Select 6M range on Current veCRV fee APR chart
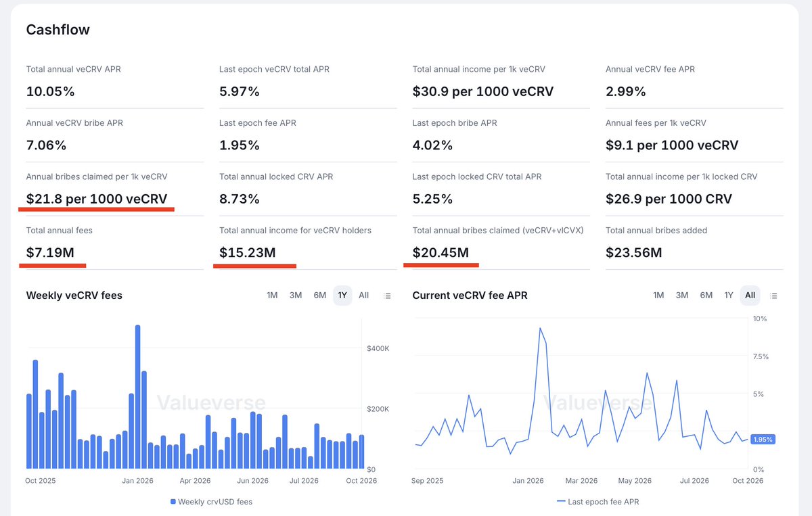 coord(706,296)
